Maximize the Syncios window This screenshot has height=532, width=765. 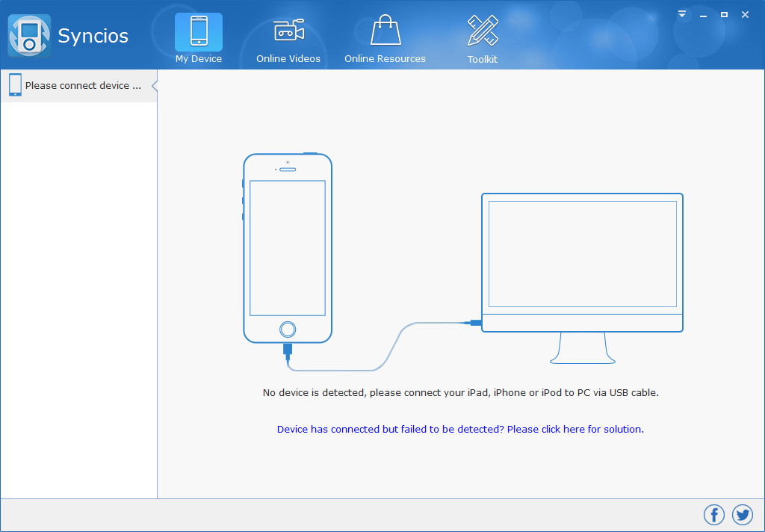coord(723,14)
